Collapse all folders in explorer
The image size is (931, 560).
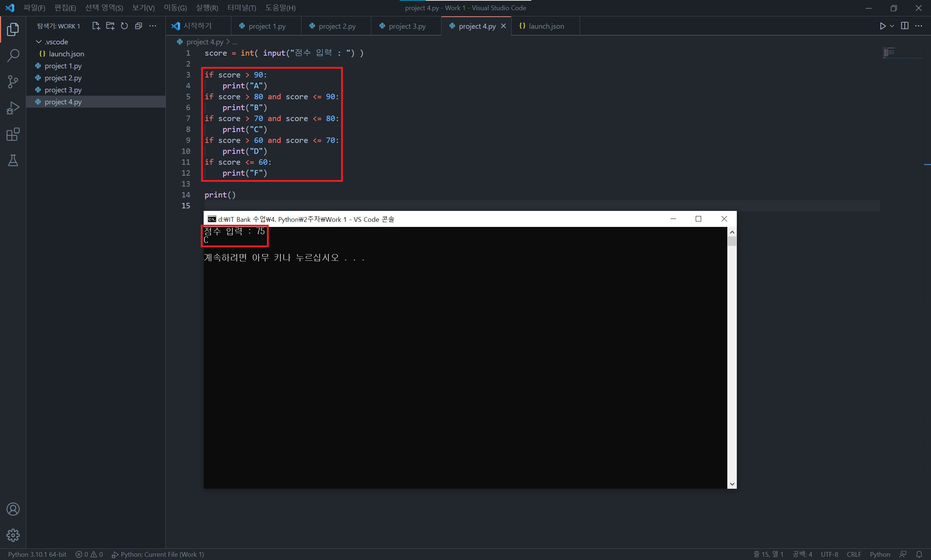pyautogui.click(x=139, y=26)
